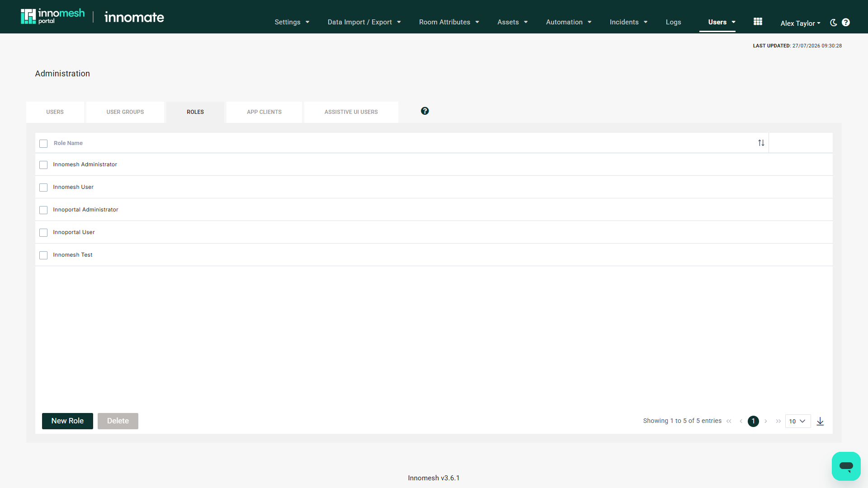The image size is (868, 488).
Task: Click the Delete button
Action: (x=118, y=421)
